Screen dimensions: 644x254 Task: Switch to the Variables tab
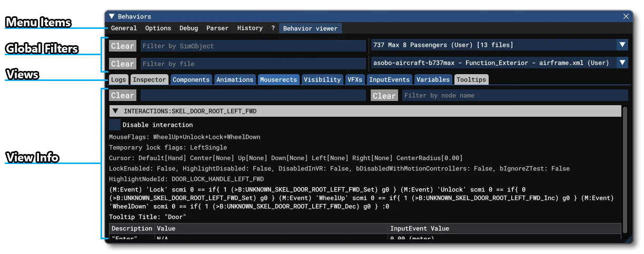pyautogui.click(x=433, y=79)
